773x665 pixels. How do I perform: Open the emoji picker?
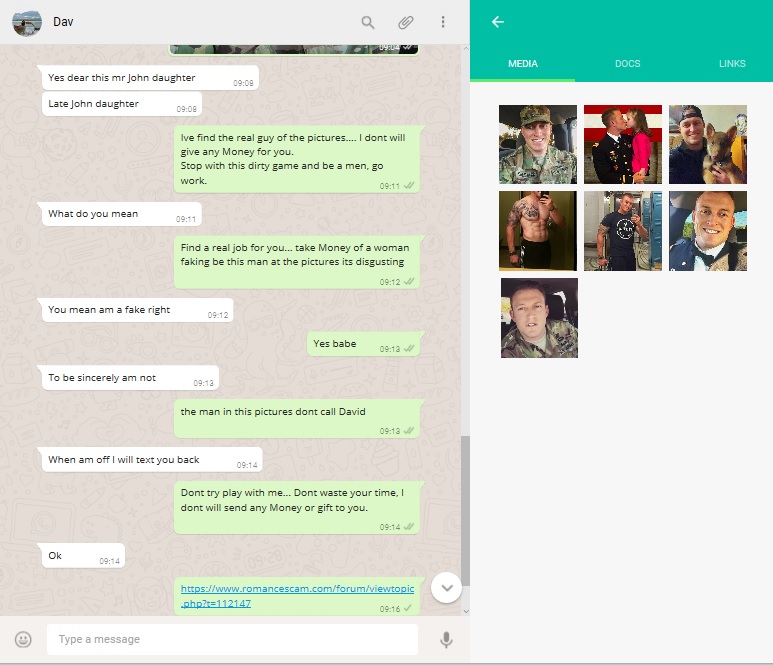(x=23, y=639)
